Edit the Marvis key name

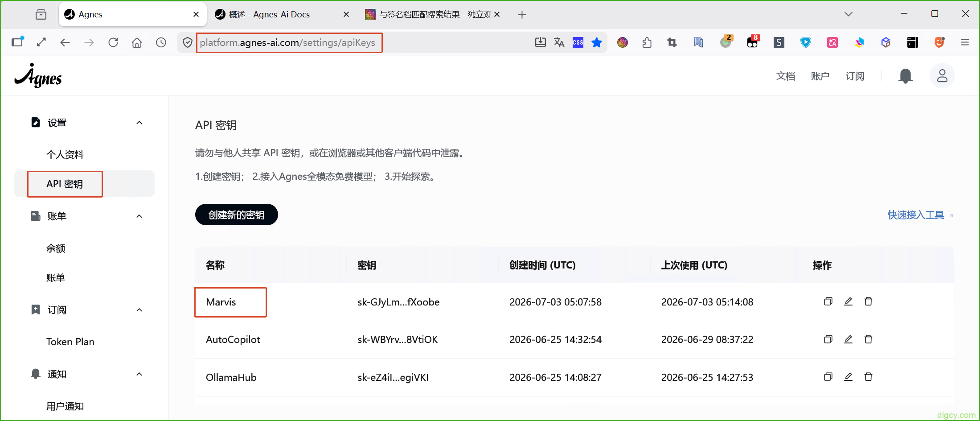pyautogui.click(x=849, y=301)
